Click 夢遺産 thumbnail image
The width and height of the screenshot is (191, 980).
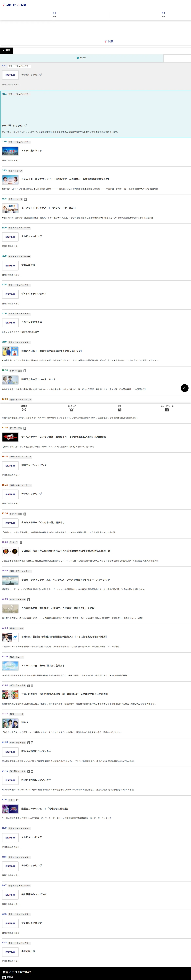tap(10, 580)
